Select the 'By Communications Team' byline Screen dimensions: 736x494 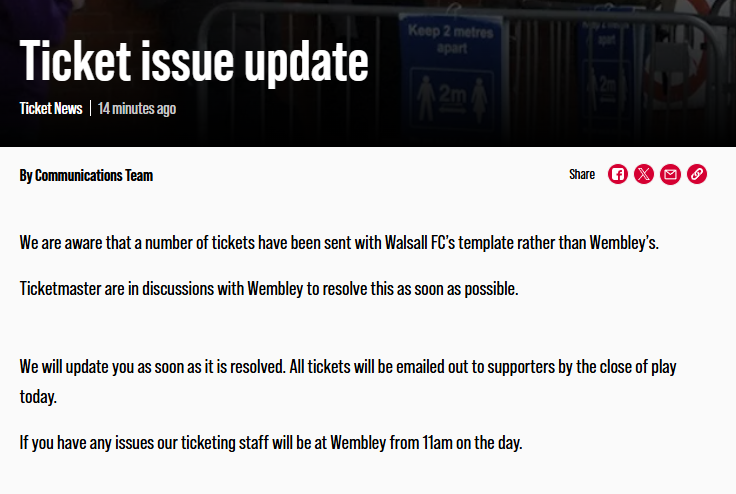[86, 176]
